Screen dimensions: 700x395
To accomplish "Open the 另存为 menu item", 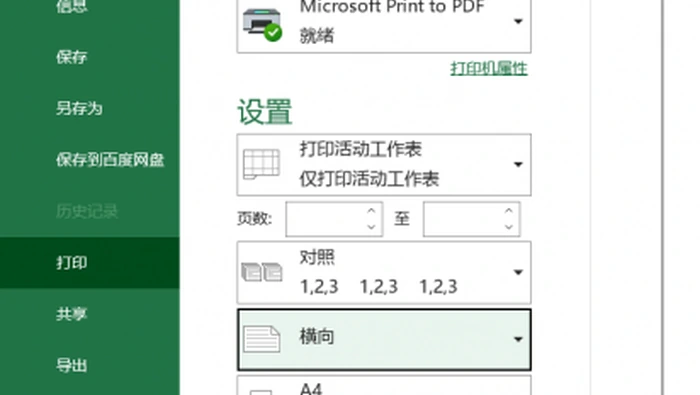I will point(79,108).
